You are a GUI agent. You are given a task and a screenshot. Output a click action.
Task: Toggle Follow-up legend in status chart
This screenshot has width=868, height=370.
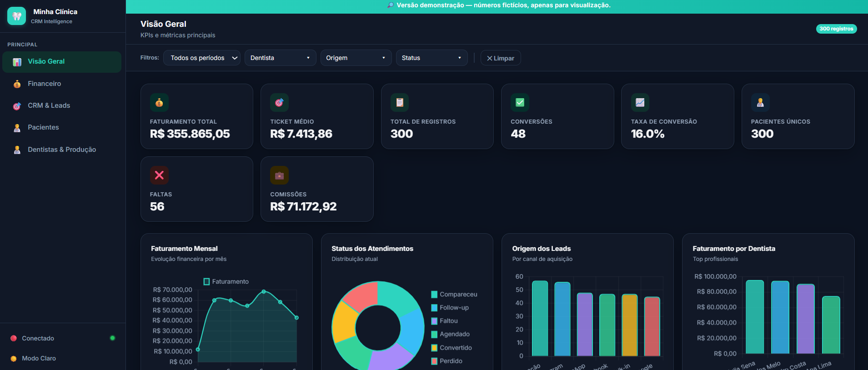pos(434,308)
